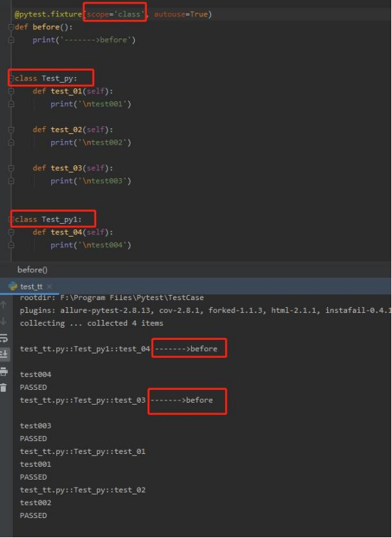Screen dimensions: 392x538
Task: Click the test_01 method name
Action: 66,91
